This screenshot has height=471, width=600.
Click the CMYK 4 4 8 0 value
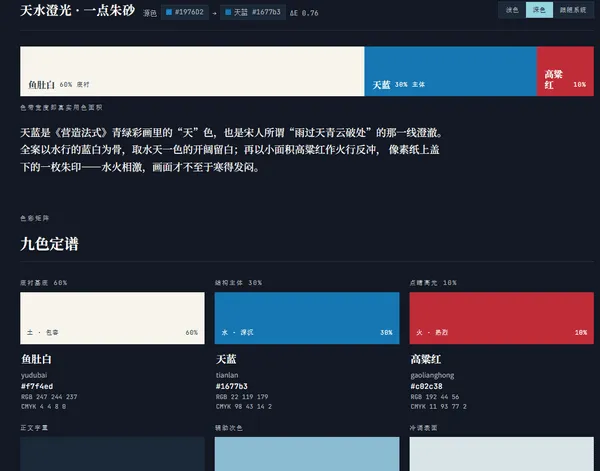43,406
